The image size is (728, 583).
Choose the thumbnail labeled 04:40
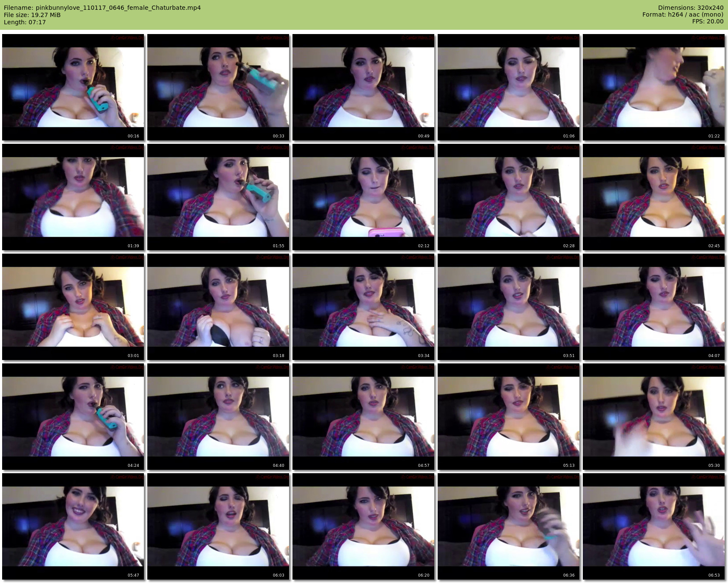(218, 417)
